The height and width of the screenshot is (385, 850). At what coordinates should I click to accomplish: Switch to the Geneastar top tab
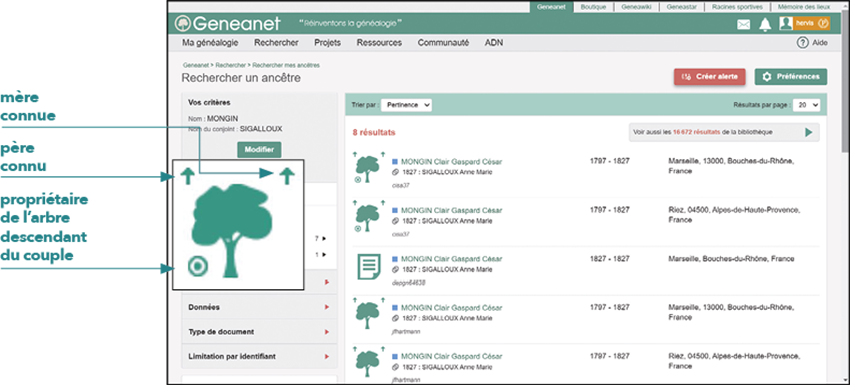click(681, 7)
